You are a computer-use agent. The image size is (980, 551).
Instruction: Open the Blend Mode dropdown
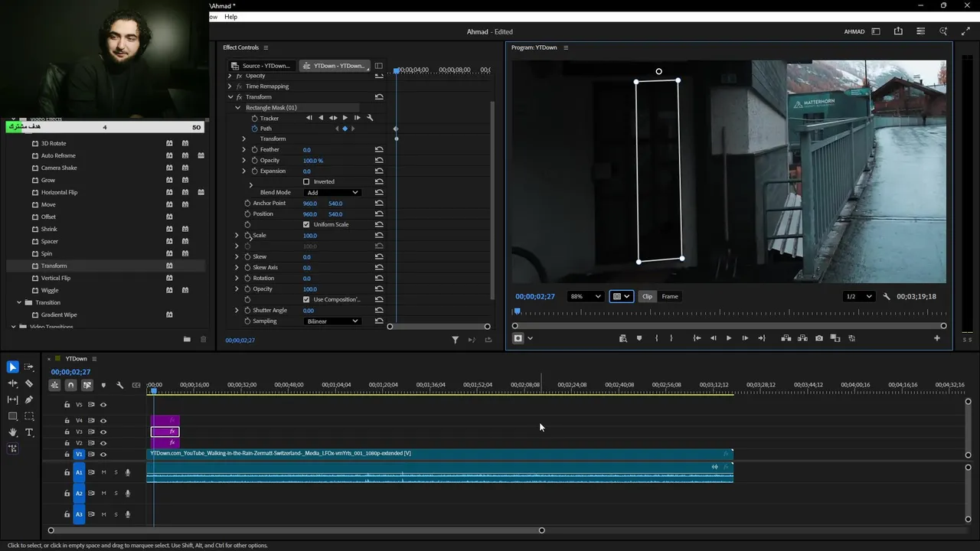332,193
